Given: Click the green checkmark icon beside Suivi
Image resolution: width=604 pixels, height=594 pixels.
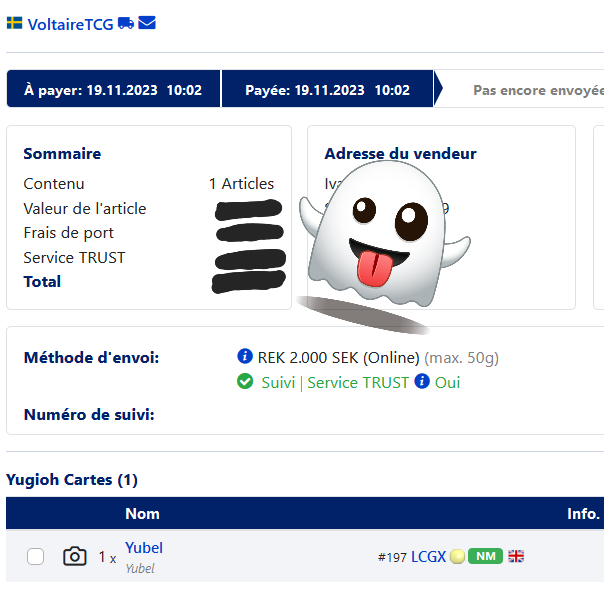Looking at the screenshot, I should 245,382.
